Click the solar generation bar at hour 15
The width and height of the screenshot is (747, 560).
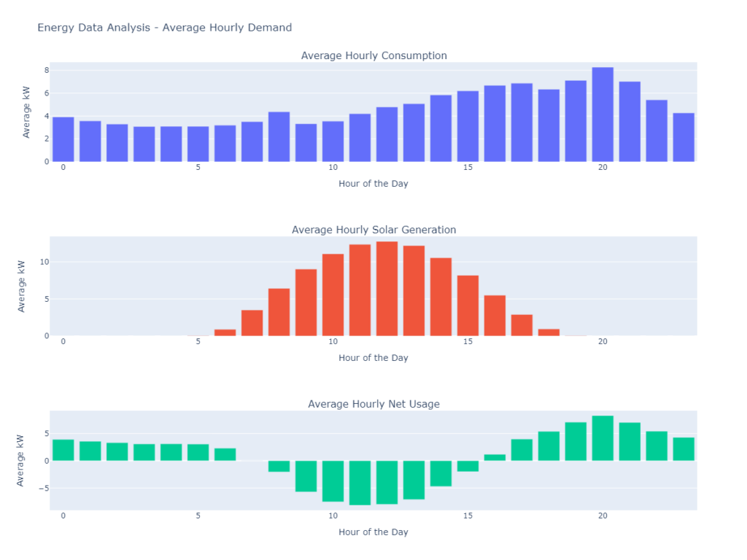tap(468, 306)
